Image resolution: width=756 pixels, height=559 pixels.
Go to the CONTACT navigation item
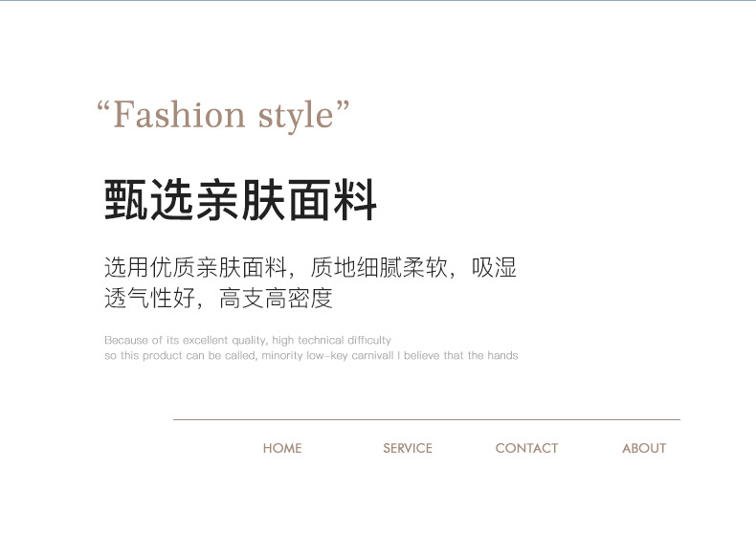pos(526,448)
